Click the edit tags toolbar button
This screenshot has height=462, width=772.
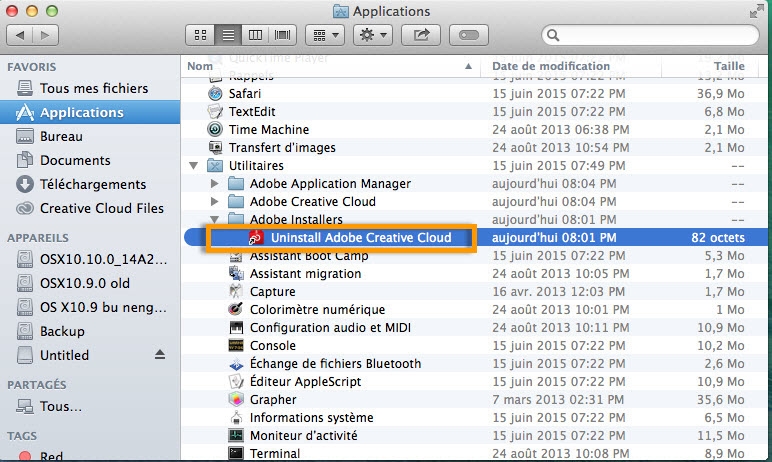coord(469,35)
